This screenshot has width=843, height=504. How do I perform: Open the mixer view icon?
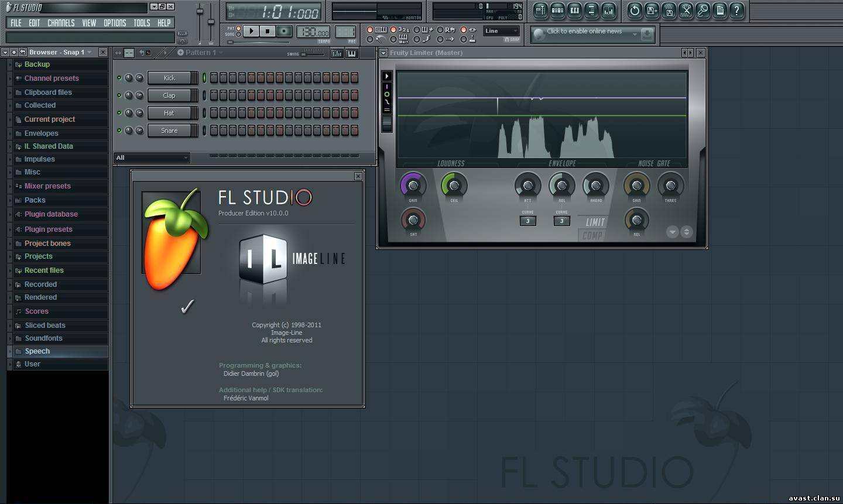tap(609, 10)
